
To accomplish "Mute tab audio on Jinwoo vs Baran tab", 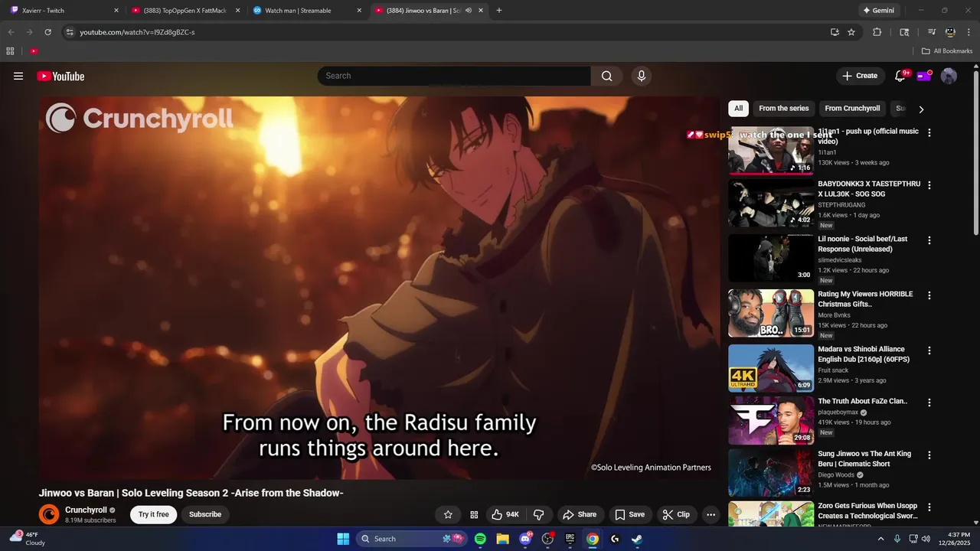I will (469, 11).
